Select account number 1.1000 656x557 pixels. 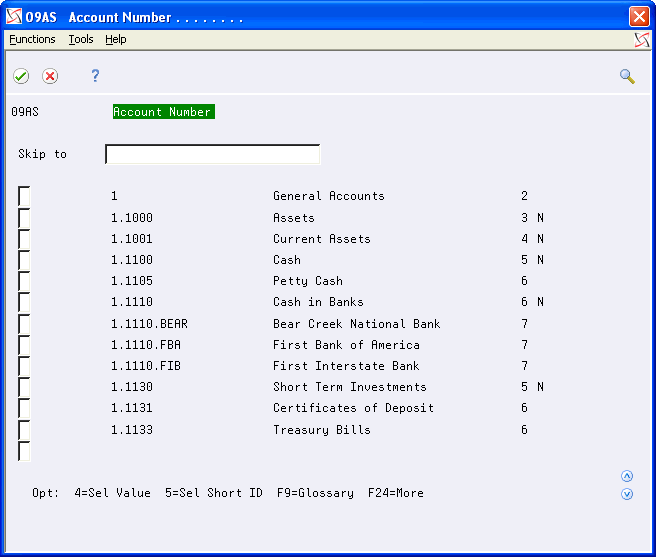tap(132, 218)
